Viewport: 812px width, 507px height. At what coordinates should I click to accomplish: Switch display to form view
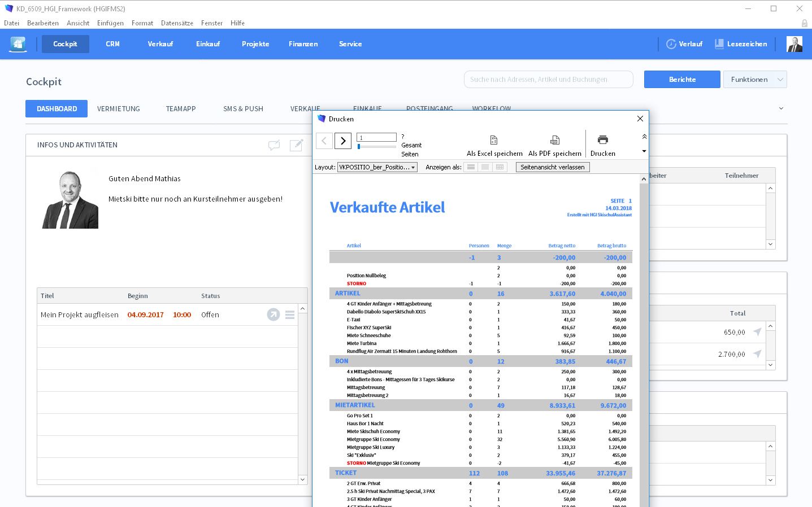pyautogui.click(x=471, y=167)
